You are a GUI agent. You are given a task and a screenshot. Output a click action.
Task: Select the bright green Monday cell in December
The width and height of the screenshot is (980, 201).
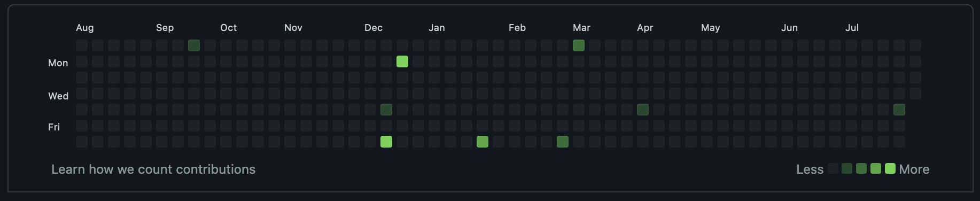[402, 61]
